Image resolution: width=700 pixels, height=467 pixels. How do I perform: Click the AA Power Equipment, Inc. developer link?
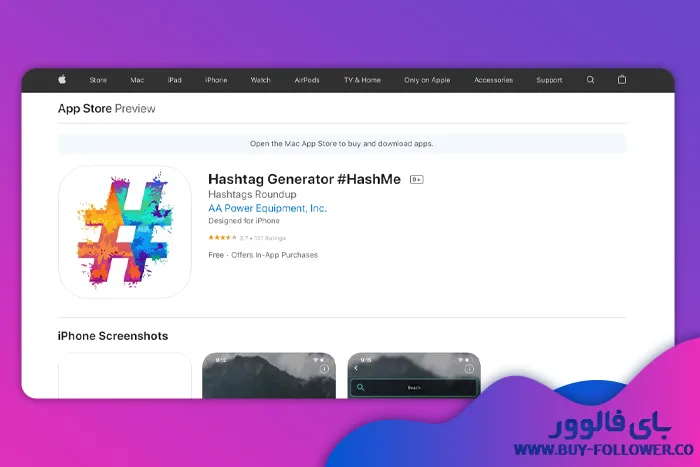click(x=267, y=208)
